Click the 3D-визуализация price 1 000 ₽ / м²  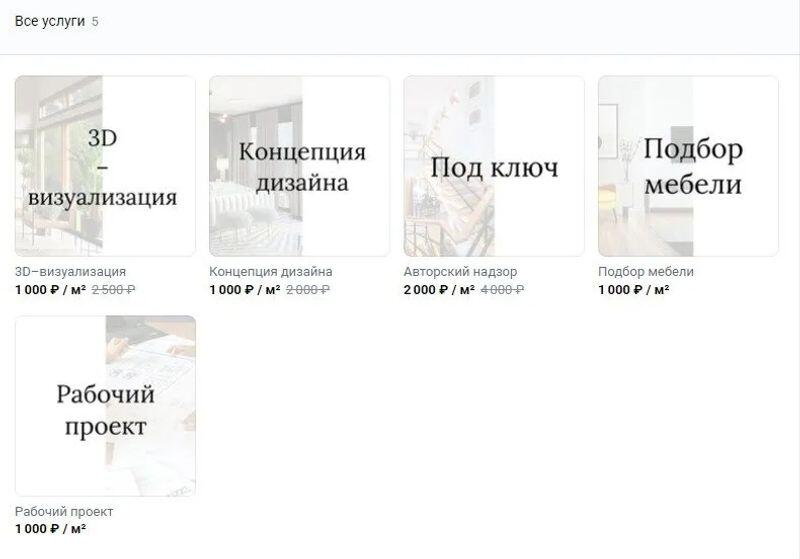coord(50,290)
